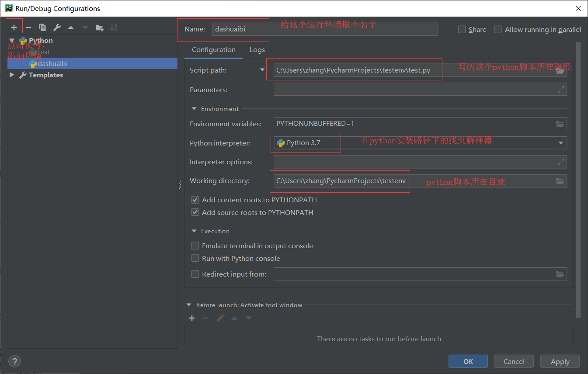Click the new folder icon in toolbar

click(x=99, y=27)
